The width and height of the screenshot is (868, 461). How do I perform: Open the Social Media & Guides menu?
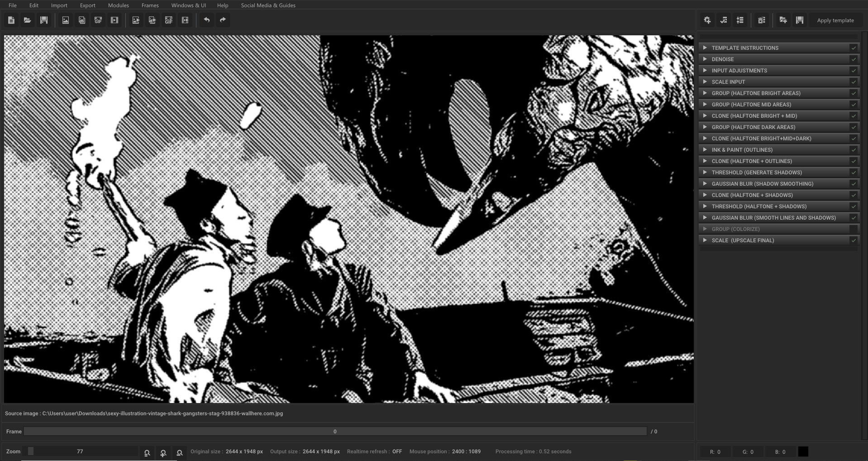[x=268, y=5]
